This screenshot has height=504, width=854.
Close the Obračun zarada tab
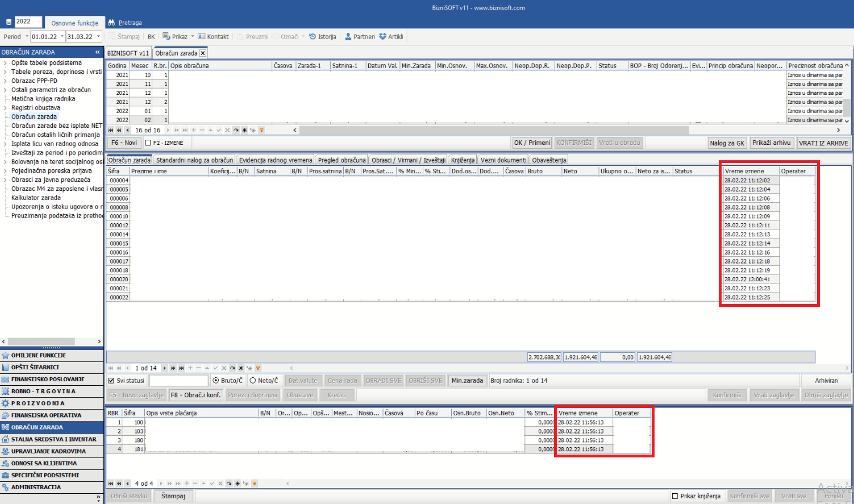203,53
